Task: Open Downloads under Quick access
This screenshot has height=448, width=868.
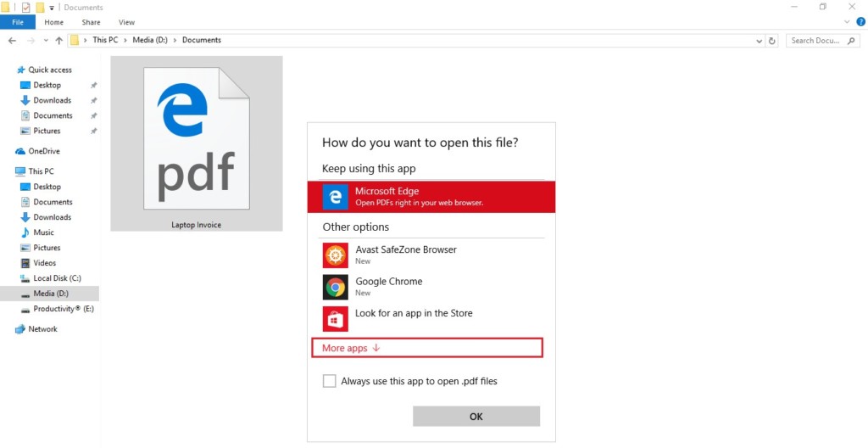Action: click(x=52, y=100)
